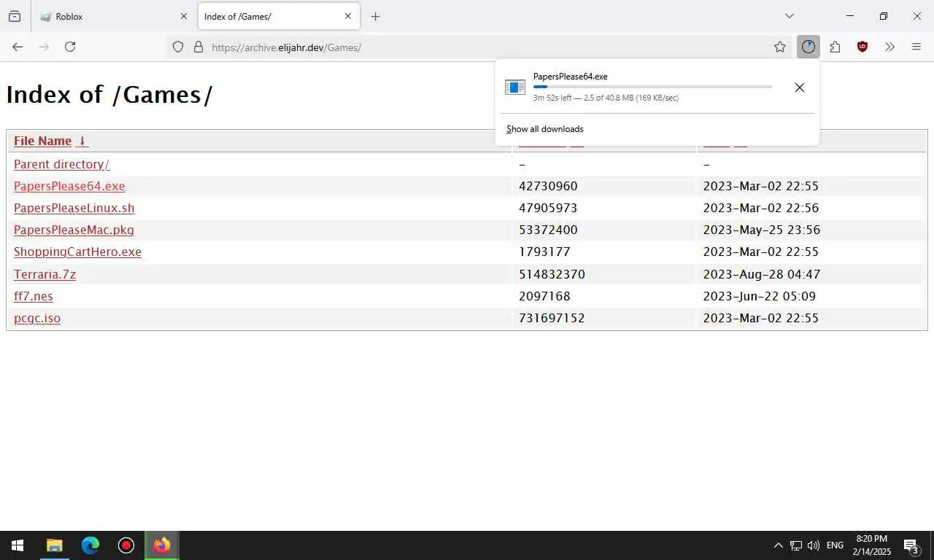Viewport: 934px width, 560px height.
Task: Open the notification center icon
Action: coord(911,545)
